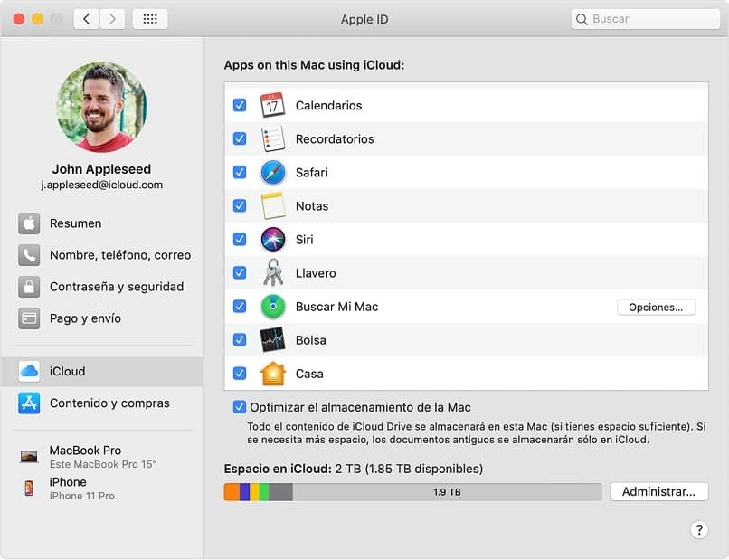This screenshot has height=560, width=729.
Task: Click the j.appleseed@icloud.com email text
Action: tap(102, 185)
